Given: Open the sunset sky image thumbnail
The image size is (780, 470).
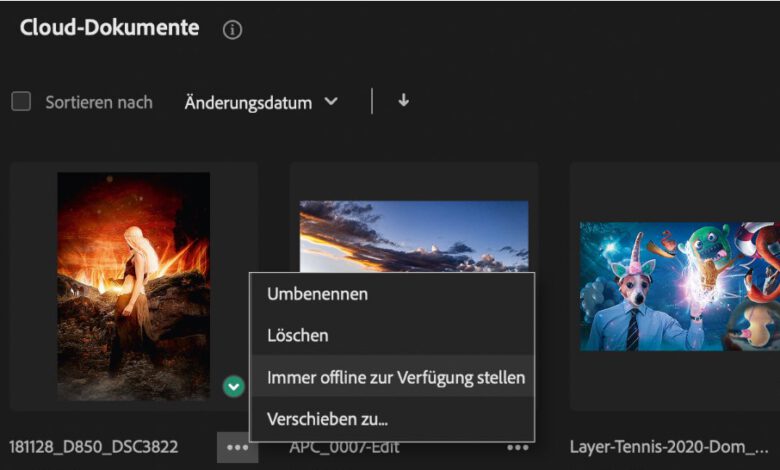Looking at the screenshot, I should click(x=414, y=236).
